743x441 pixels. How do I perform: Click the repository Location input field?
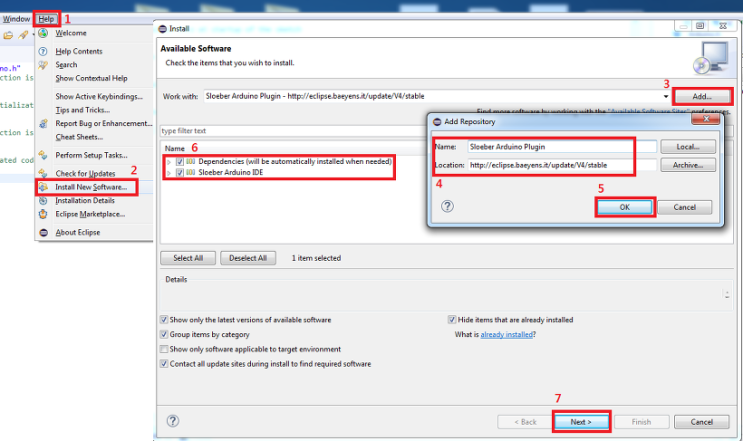pos(562,165)
